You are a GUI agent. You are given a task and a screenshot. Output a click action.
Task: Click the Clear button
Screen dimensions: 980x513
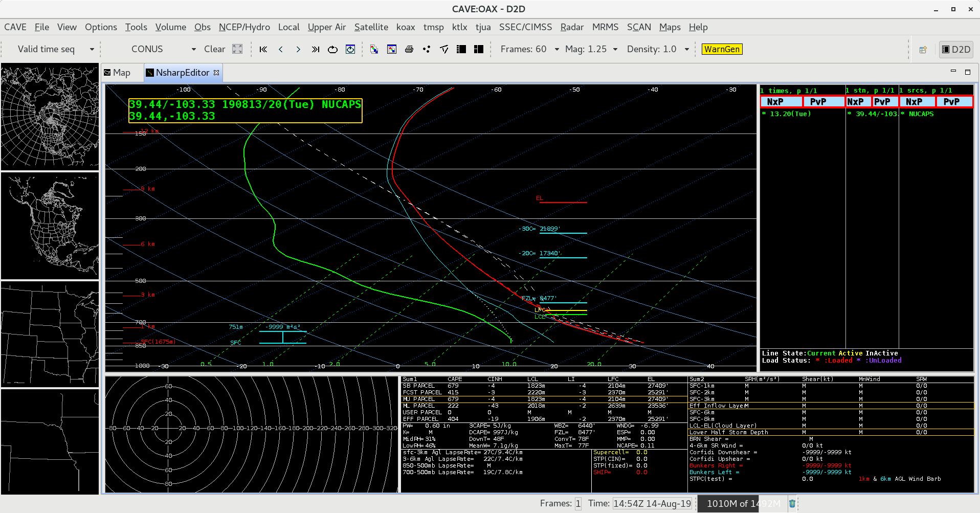[214, 49]
